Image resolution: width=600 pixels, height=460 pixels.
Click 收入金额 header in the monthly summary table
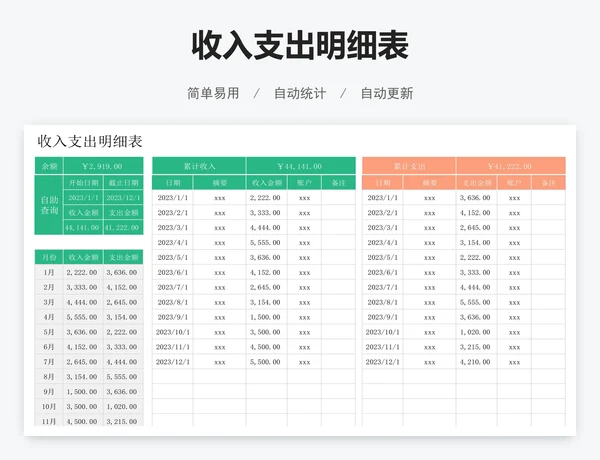pos(83,257)
